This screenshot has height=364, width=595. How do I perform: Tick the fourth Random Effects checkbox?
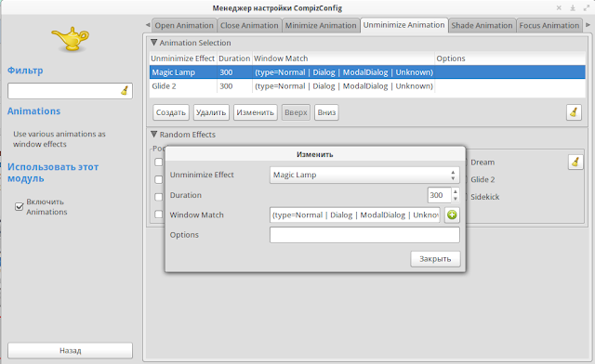159,214
